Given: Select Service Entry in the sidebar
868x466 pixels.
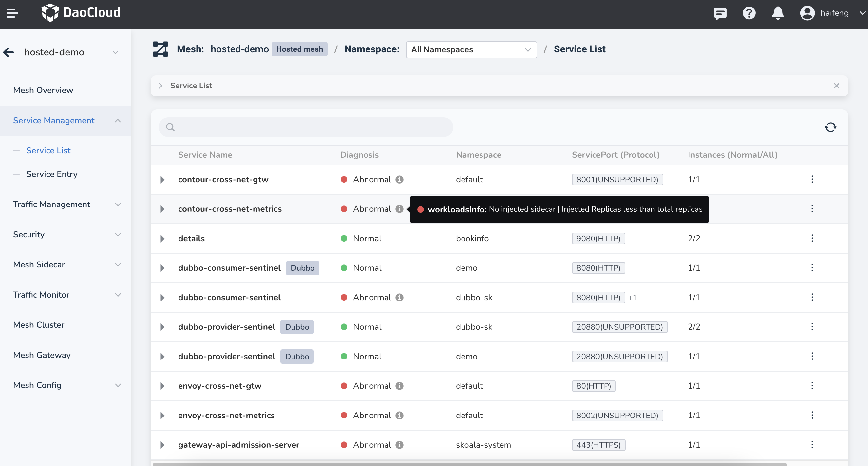Looking at the screenshot, I should point(52,174).
